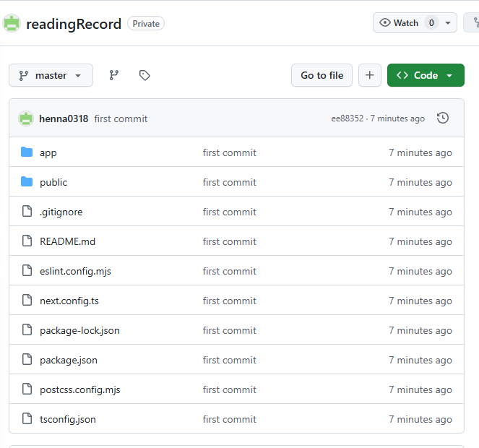Click the public folder icon
This screenshot has height=448, width=479.
27,181
